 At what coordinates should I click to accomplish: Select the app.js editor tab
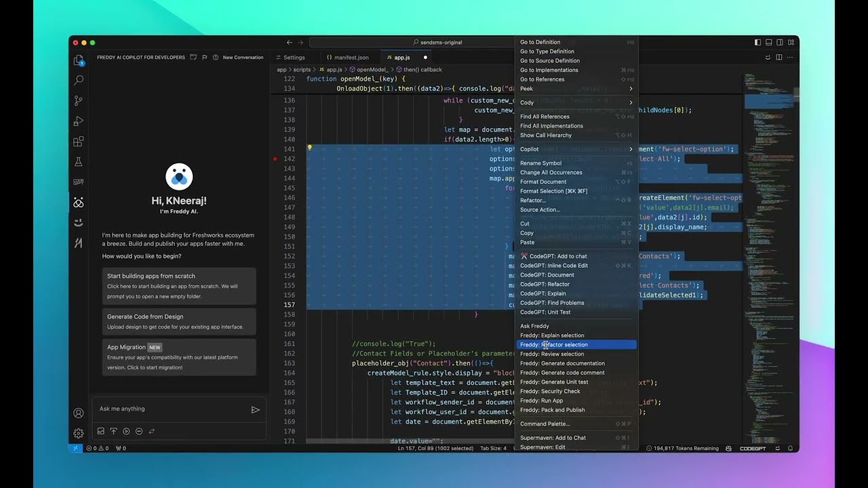point(406,58)
